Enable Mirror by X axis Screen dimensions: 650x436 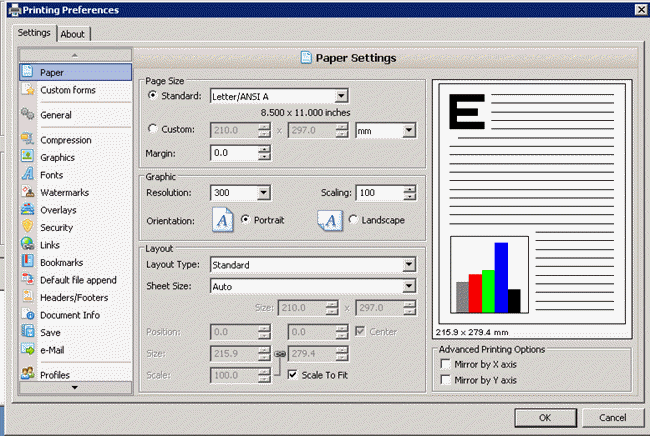coord(446,364)
